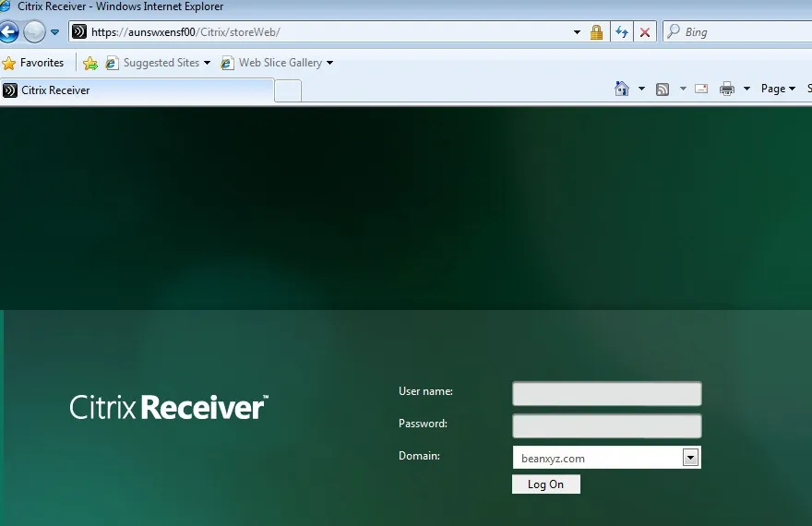Click the Bing search magnifier icon
The image size is (812, 526).
point(674,31)
